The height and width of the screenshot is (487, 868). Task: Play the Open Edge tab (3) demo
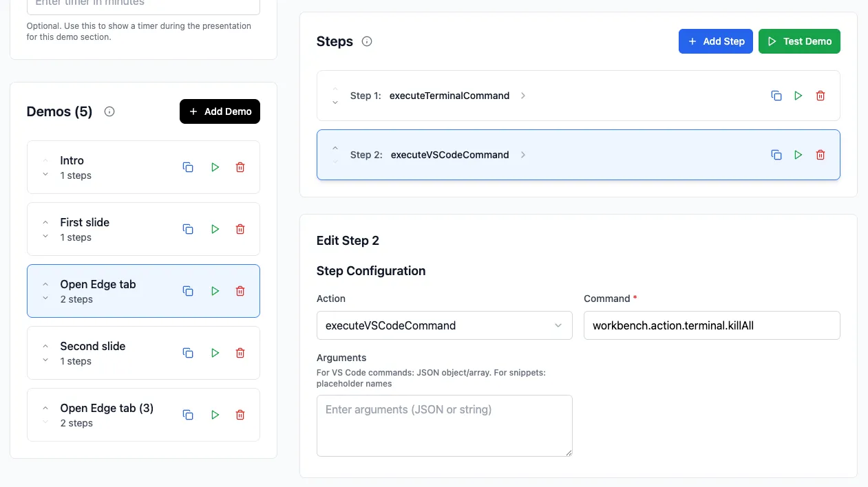[215, 415]
